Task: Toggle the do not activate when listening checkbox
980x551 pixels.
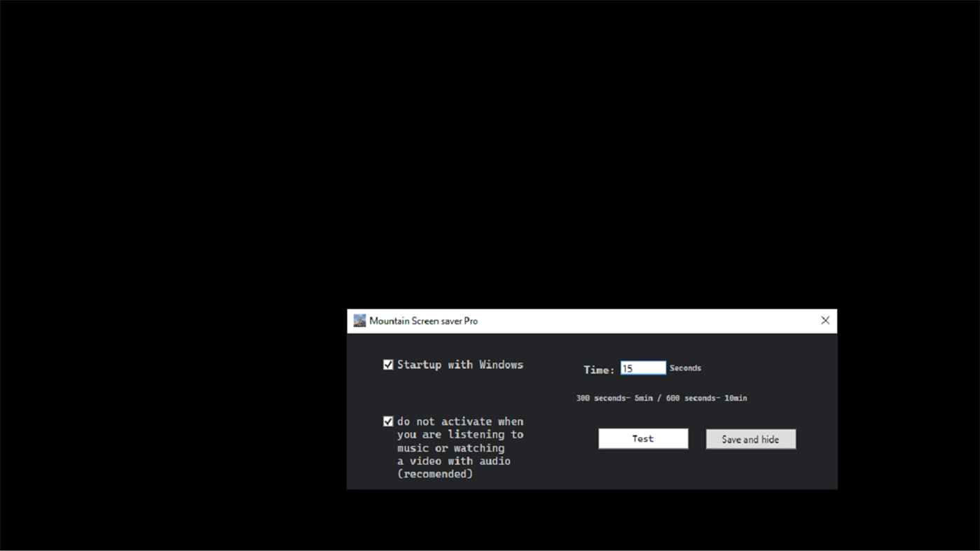Action: point(388,421)
